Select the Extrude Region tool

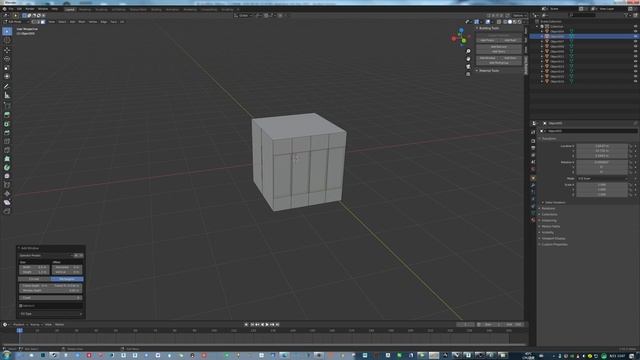7,115
